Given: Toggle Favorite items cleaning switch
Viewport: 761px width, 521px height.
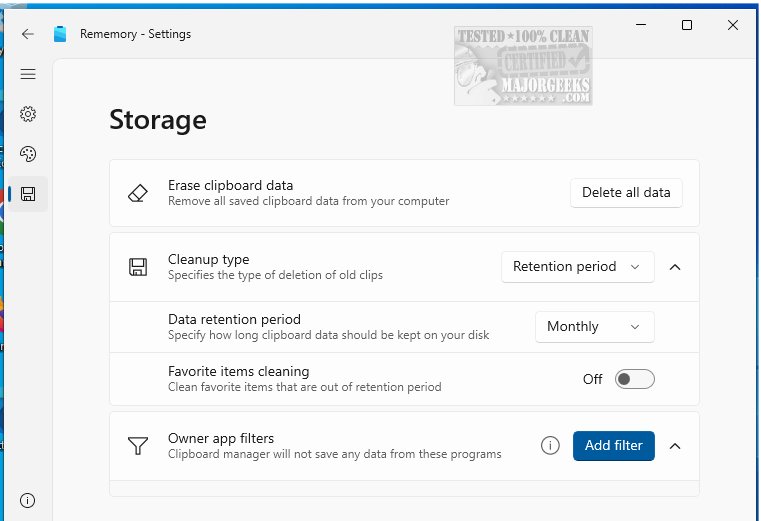Looking at the screenshot, I should [x=634, y=379].
